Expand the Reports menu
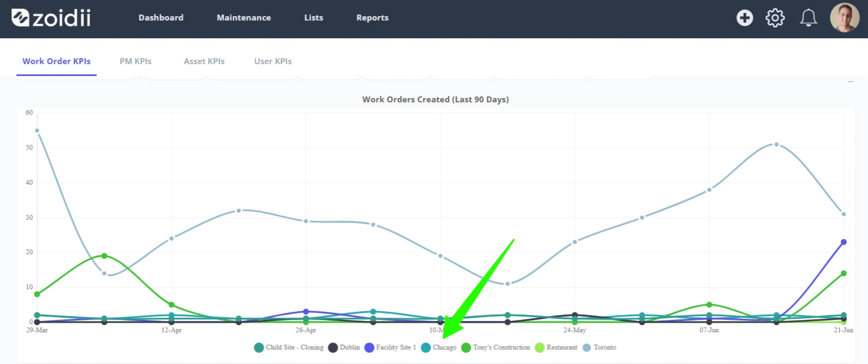Screen dimensions: 868x364 click(x=372, y=18)
